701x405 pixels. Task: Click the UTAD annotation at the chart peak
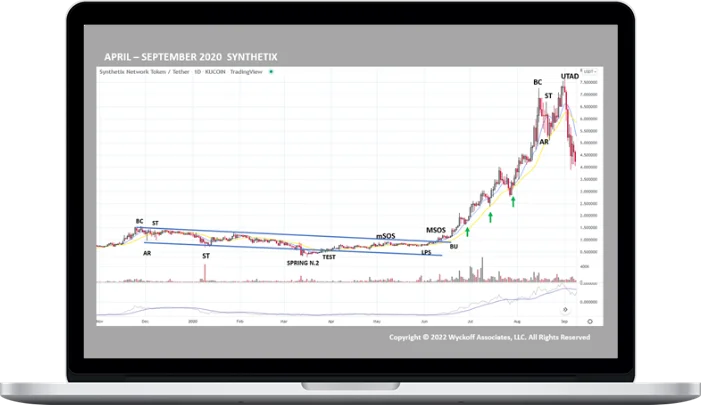pos(570,75)
